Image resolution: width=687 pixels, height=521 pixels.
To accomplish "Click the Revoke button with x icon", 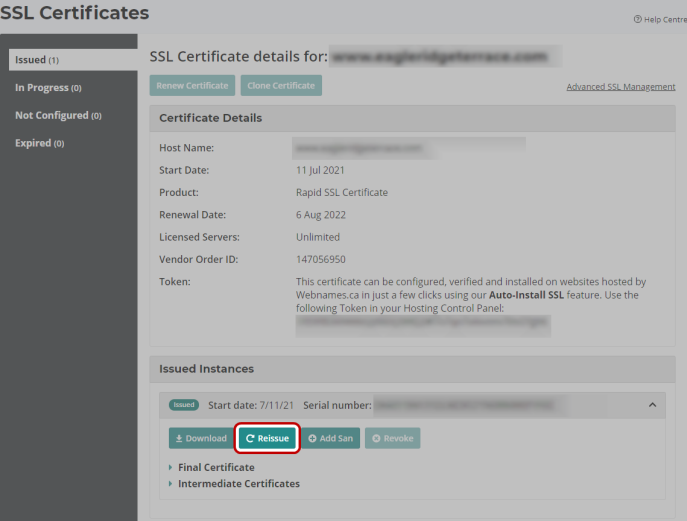I will pos(392,438).
